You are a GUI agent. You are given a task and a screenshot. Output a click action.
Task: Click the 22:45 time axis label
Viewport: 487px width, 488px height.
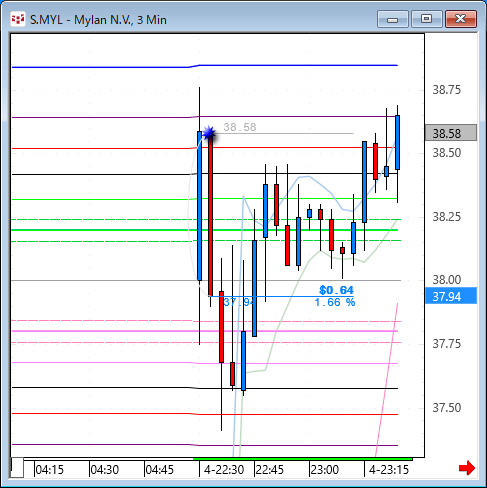pyautogui.click(x=269, y=470)
